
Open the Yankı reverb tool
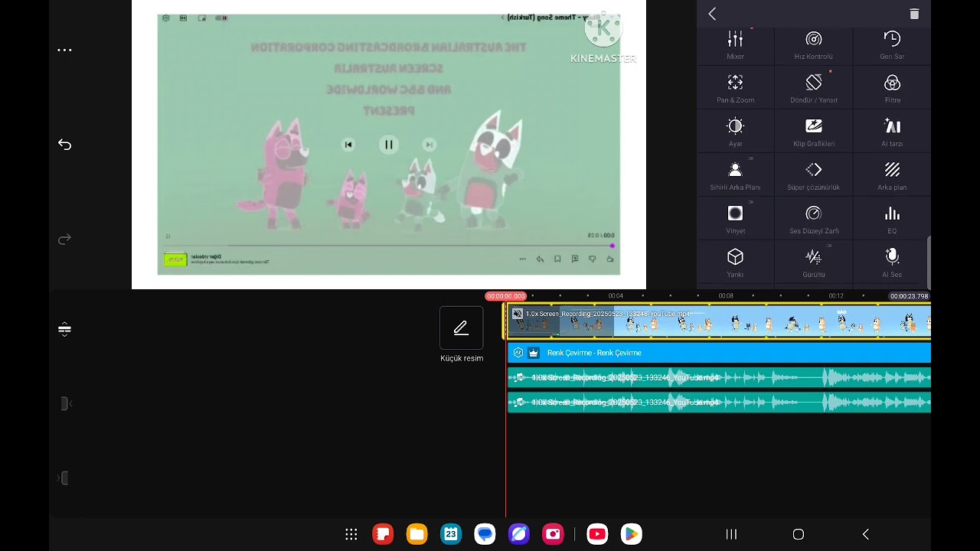pyautogui.click(x=735, y=263)
